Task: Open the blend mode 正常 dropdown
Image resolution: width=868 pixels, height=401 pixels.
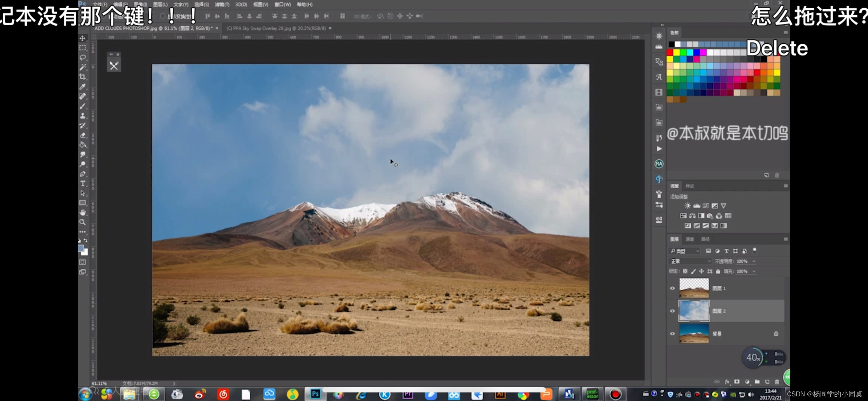Action: coord(690,261)
